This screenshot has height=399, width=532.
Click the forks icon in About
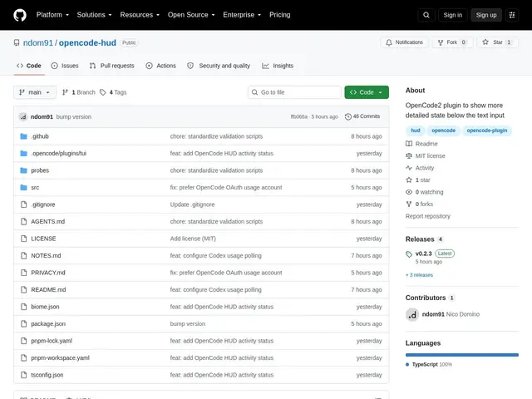[x=409, y=204]
